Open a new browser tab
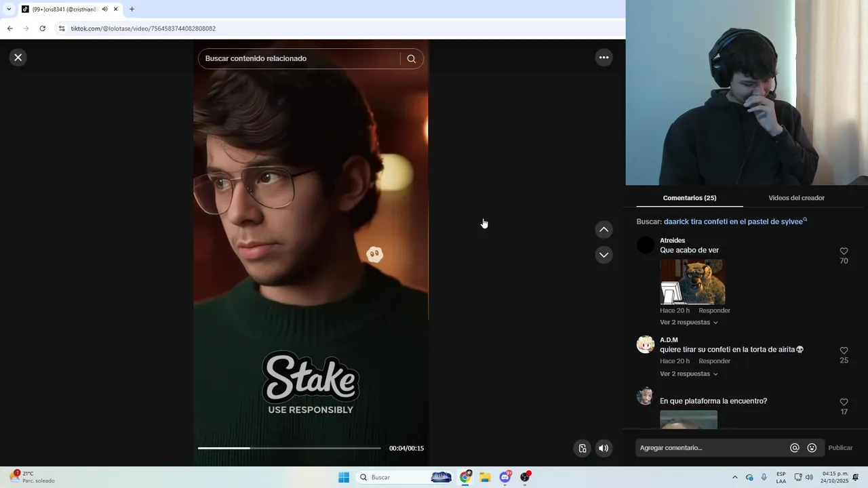868x488 pixels. pos(132,9)
